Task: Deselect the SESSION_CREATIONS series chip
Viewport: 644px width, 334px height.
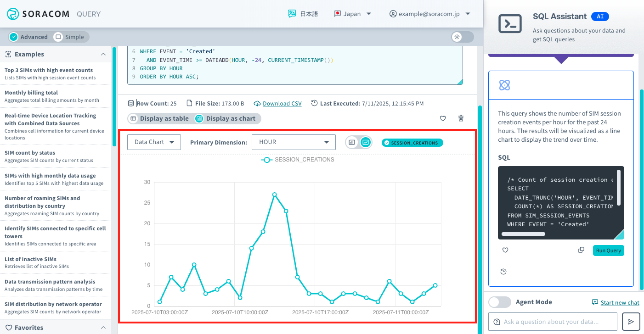Action: (x=412, y=142)
